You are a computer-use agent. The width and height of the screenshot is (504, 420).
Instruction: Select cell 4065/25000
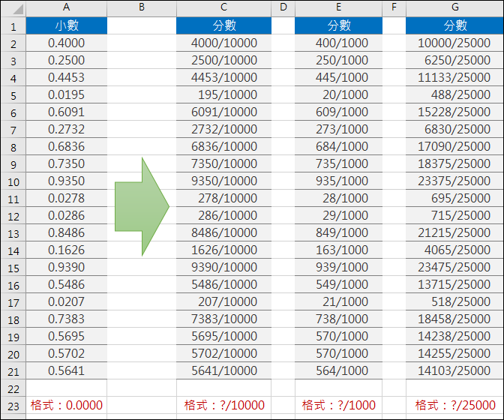click(x=454, y=250)
